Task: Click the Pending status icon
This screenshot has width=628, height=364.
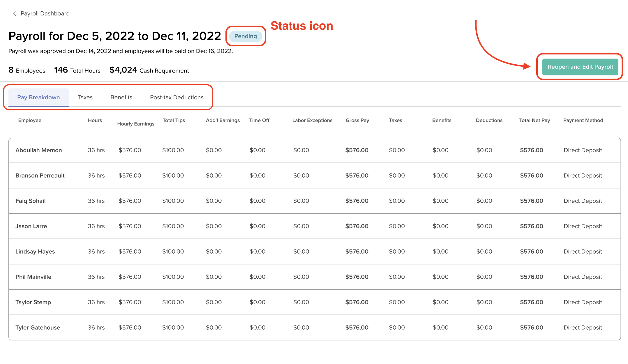Action: click(246, 36)
